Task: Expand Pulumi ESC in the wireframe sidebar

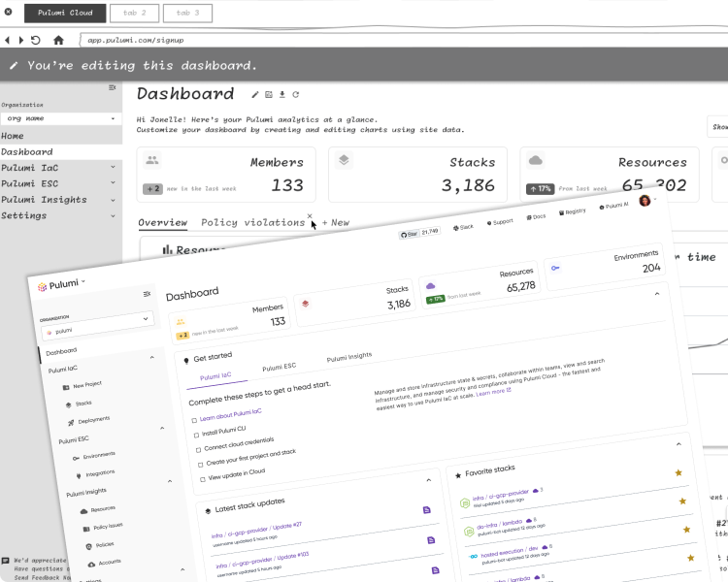Action: [113, 183]
